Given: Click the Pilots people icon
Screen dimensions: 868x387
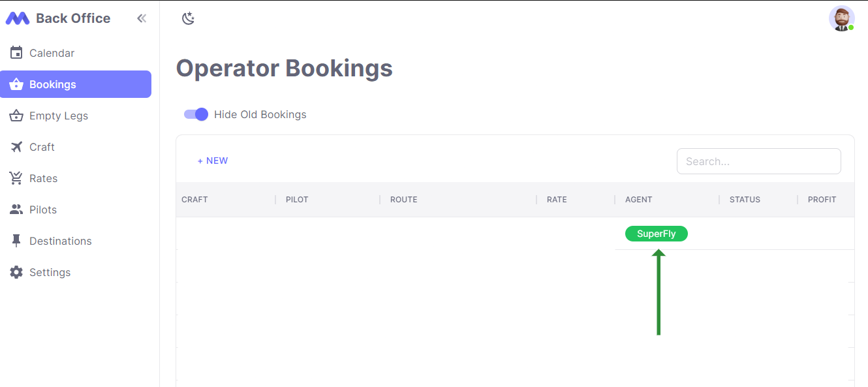Looking at the screenshot, I should [16, 209].
